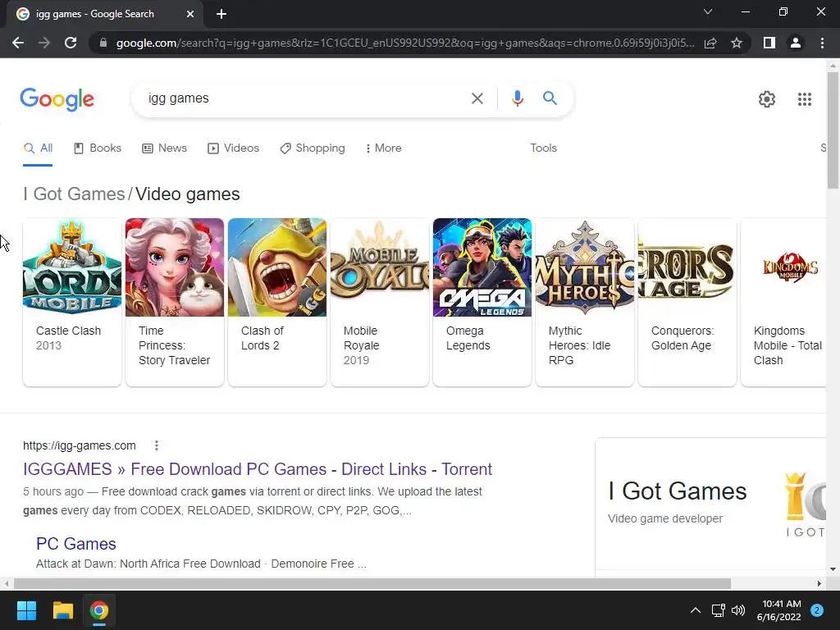The height and width of the screenshot is (630, 840).
Task: Expand the More search options menu
Action: [x=383, y=148]
